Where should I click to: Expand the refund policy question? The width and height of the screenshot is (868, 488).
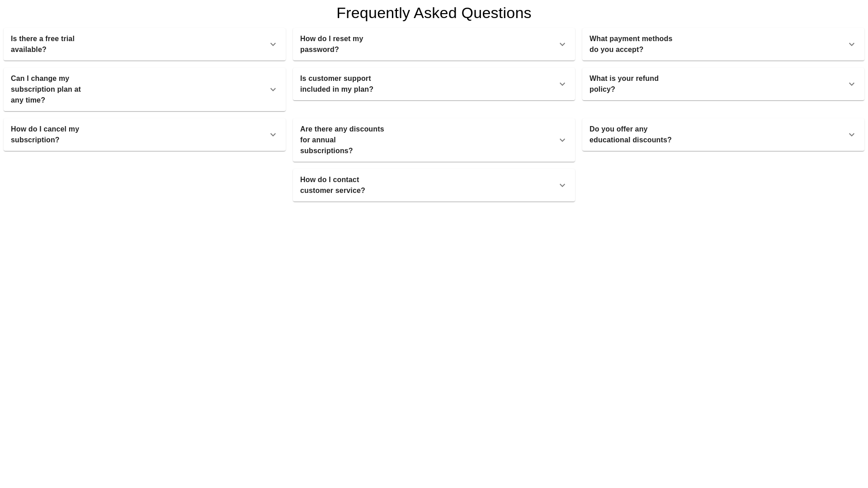point(723,84)
